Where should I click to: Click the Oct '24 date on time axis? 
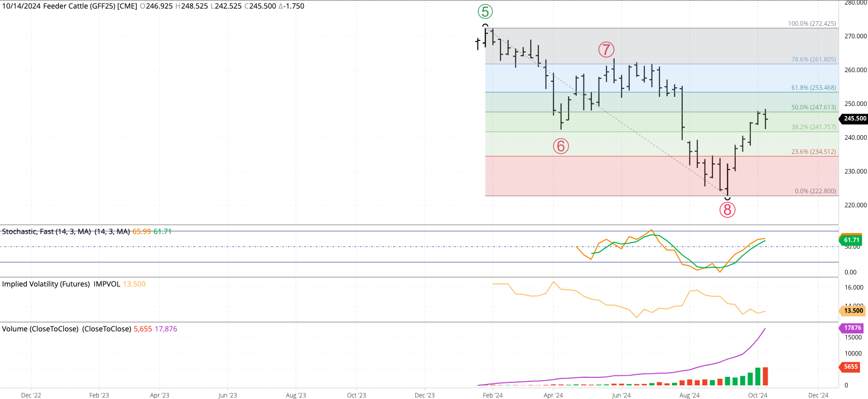[x=757, y=395]
